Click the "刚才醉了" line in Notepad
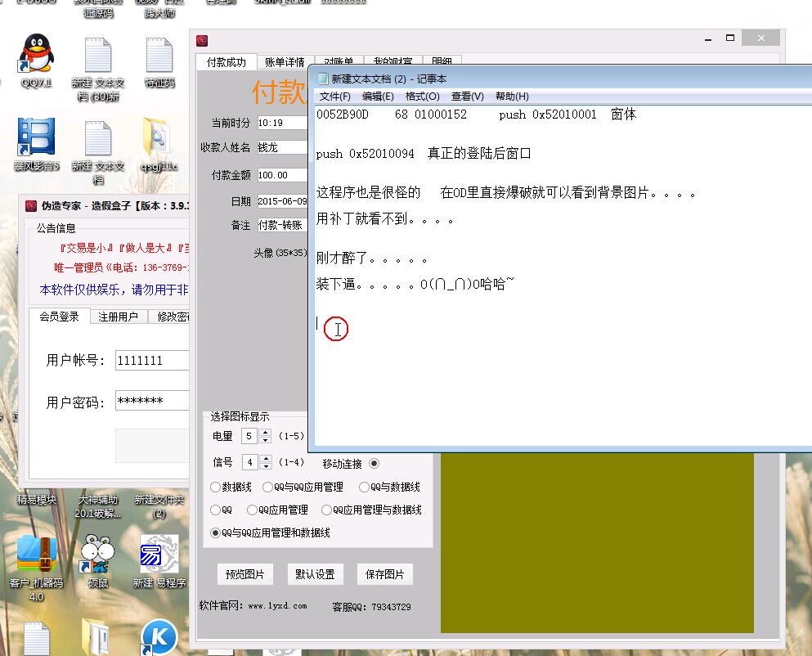 coord(371,258)
